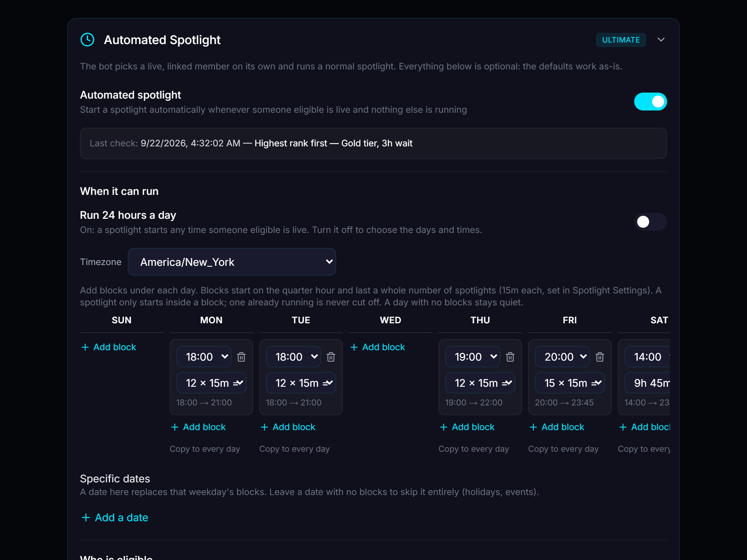Click the 20:00 → 23:45 time range
The image size is (747, 560).
[564, 402]
